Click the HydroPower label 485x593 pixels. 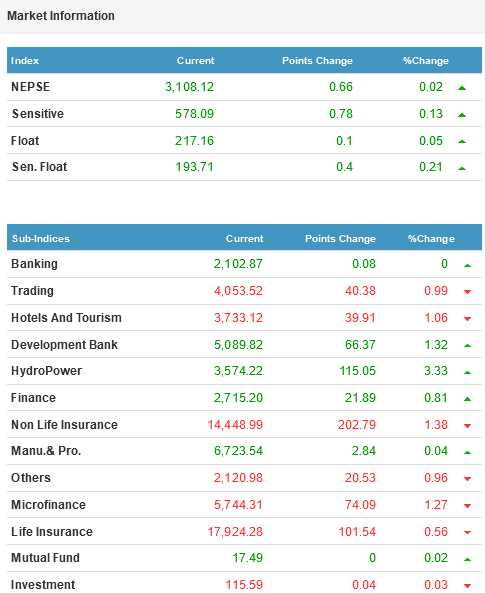click(x=47, y=371)
